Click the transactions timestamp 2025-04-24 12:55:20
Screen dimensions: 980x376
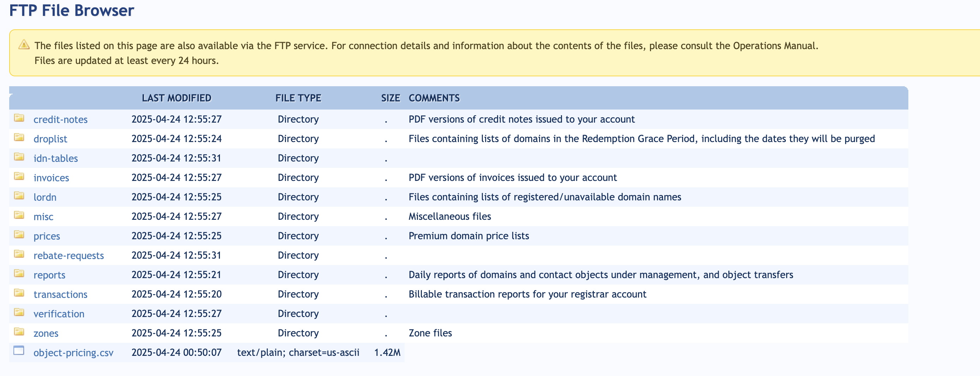[177, 294]
